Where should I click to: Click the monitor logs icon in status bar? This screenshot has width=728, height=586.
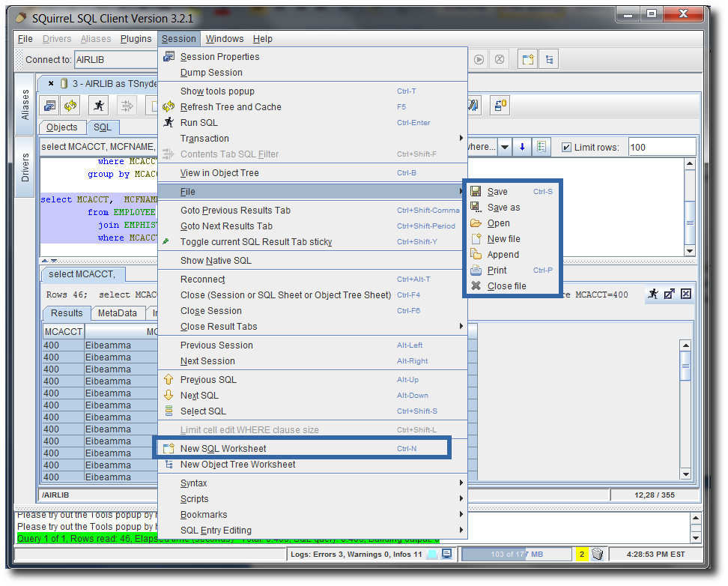[x=446, y=554]
